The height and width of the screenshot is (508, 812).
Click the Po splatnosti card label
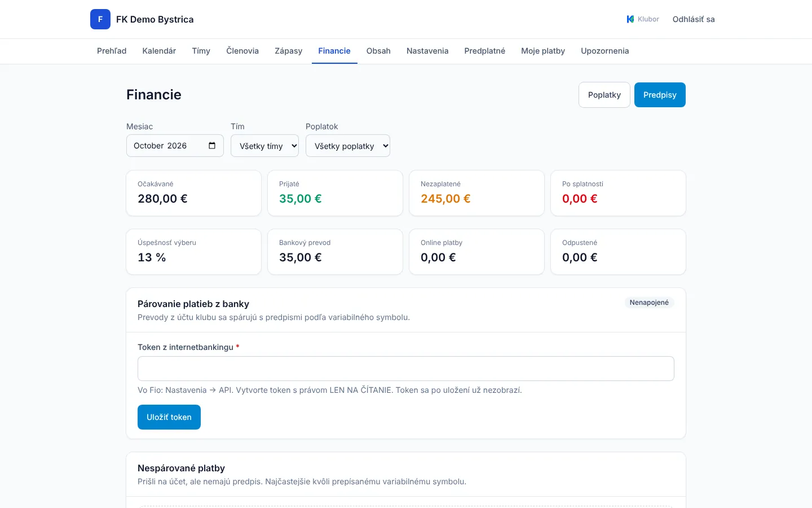[x=582, y=184]
